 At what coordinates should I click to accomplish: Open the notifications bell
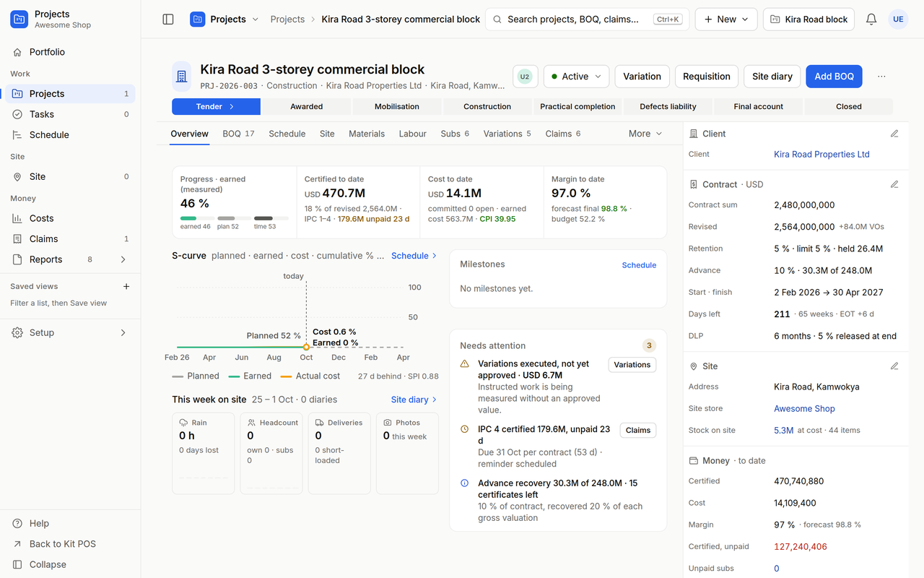coord(871,20)
